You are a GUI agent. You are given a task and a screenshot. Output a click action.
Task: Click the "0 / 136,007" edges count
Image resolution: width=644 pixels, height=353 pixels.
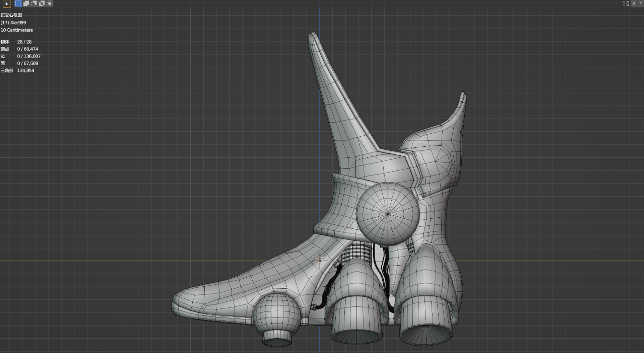pos(29,56)
